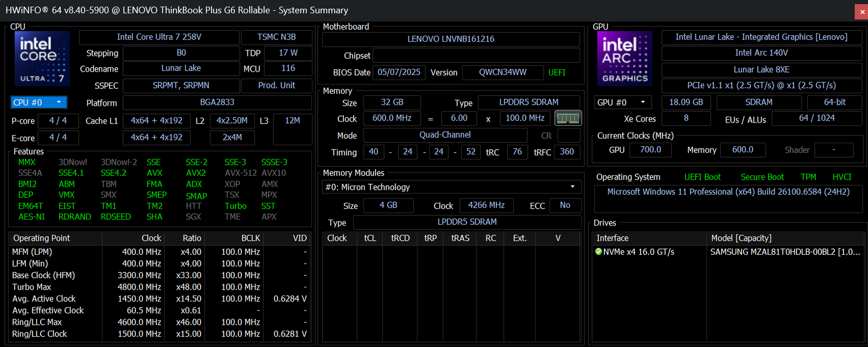Viewport: 868px width, 347px height.
Task: Click the UEFI label next to BIOS version
Action: [557, 73]
